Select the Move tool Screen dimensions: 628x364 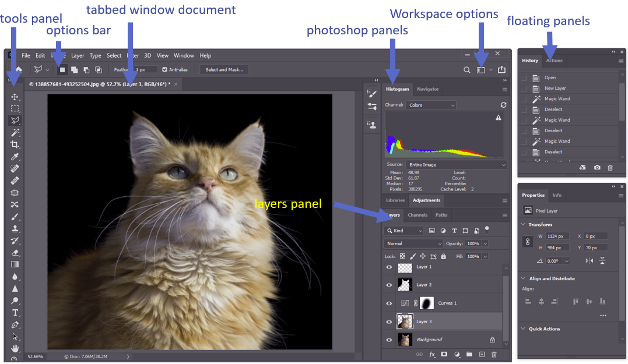(15, 96)
